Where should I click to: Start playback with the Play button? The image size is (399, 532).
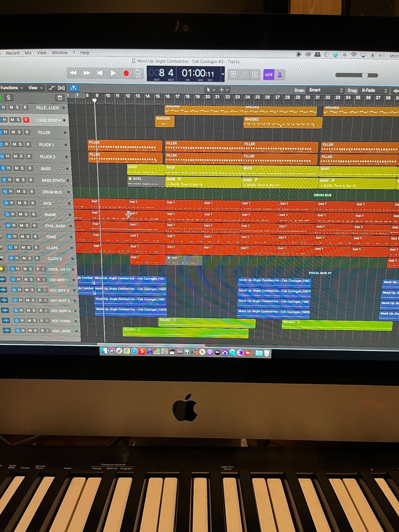click(113, 73)
